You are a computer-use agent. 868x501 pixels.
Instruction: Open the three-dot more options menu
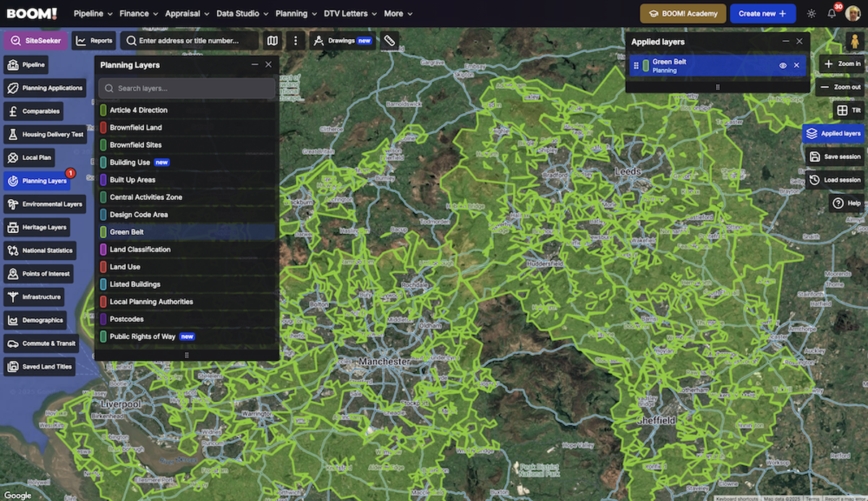(x=295, y=41)
